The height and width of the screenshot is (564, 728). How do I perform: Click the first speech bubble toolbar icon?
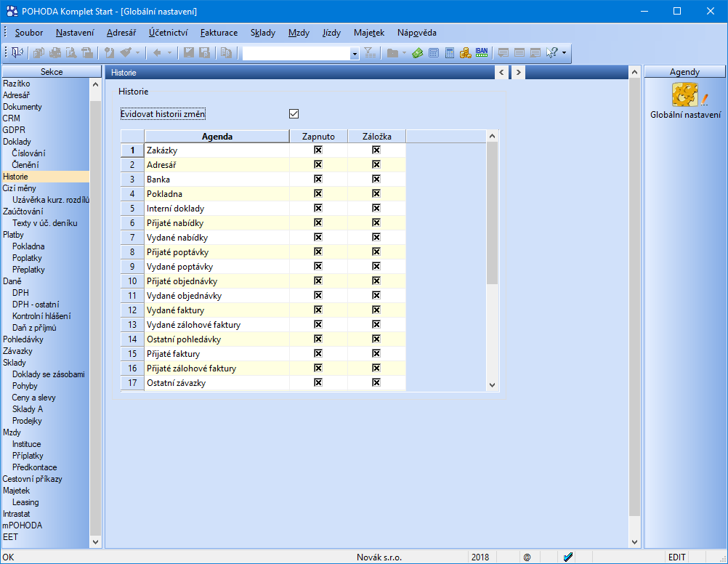point(503,53)
